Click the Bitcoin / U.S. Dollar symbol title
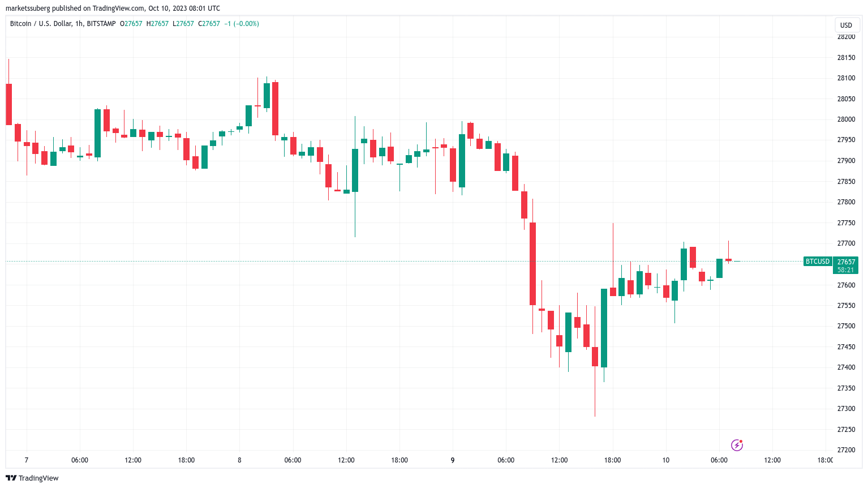The image size is (868, 488). tap(41, 24)
